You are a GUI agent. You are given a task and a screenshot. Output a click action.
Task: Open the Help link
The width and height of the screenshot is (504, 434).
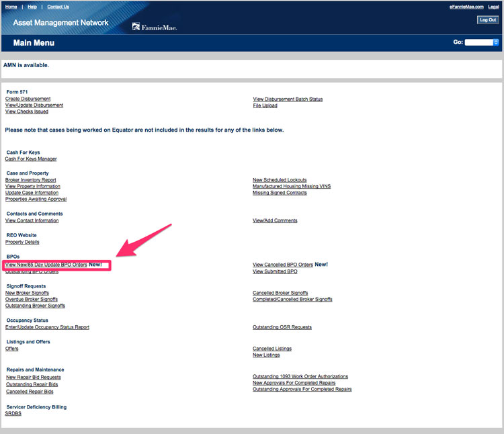click(x=32, y=7)
